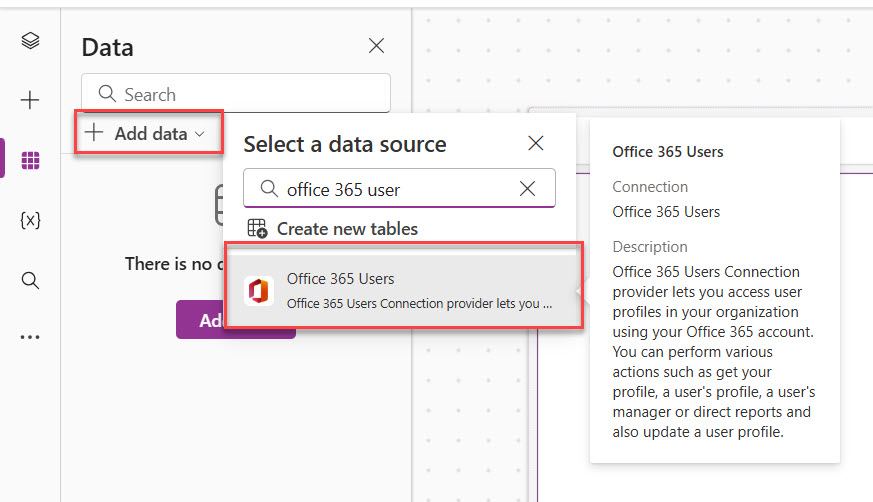Viewport: 873px width, 502px height.
Task: Clear the 'office 365 user' search text
Action: click(527, 189)
